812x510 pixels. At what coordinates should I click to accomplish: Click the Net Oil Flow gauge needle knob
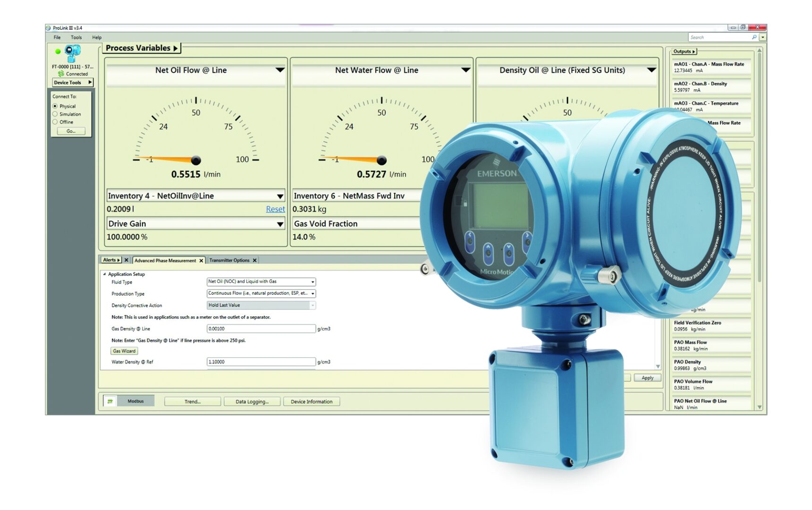195,161
